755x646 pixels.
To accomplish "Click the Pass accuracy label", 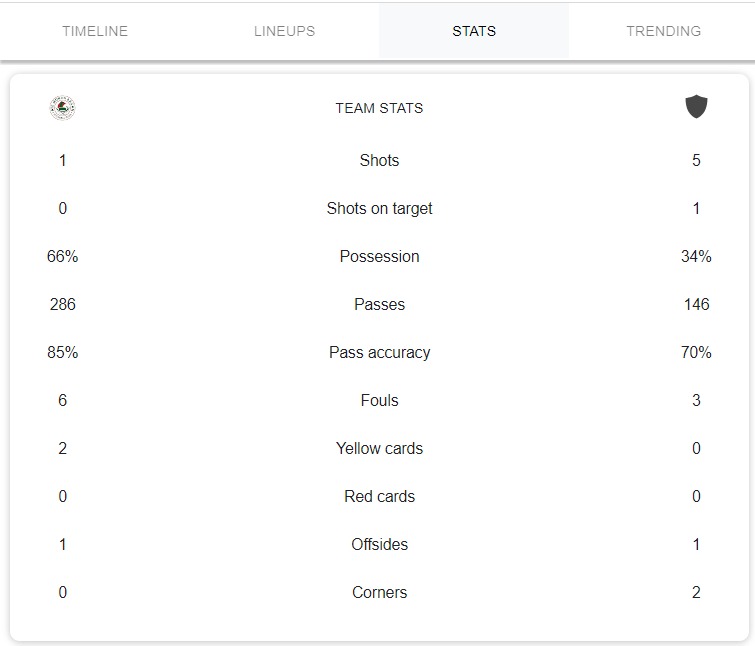I will 379,352.
